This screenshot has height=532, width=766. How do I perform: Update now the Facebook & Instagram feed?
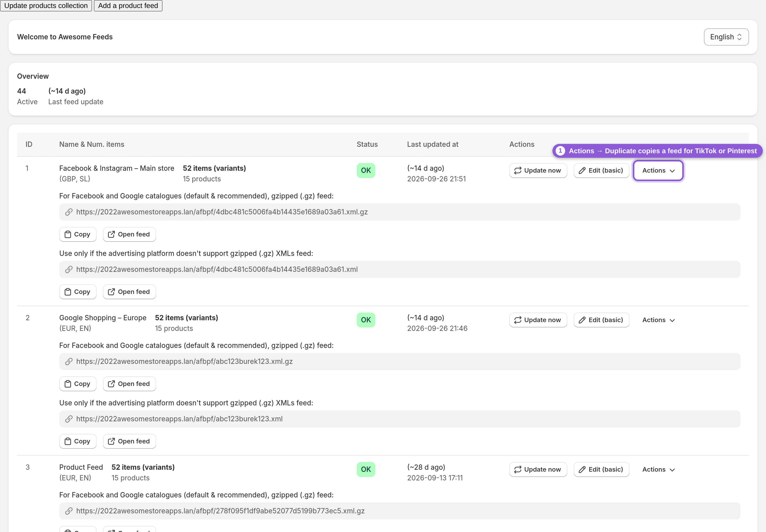538,170
